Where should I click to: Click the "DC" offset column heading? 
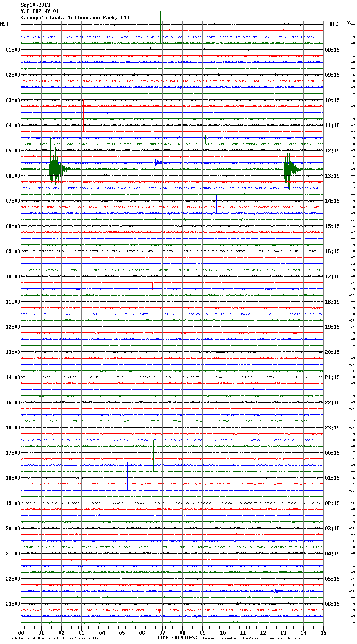pyautogui.click(x=349, y=23)
